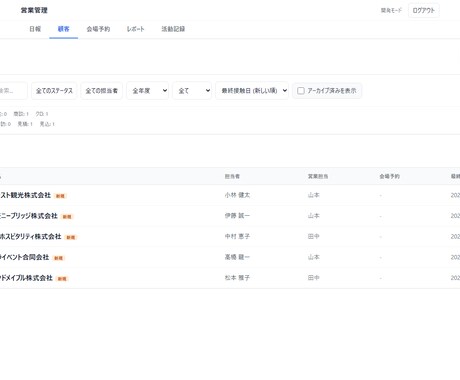The height and width of the screenshot is (380, 460).
Task: Open the 最終接触日 (新しい順) sort dropdown
Action: pyautogui.click(x=252, y=91)
